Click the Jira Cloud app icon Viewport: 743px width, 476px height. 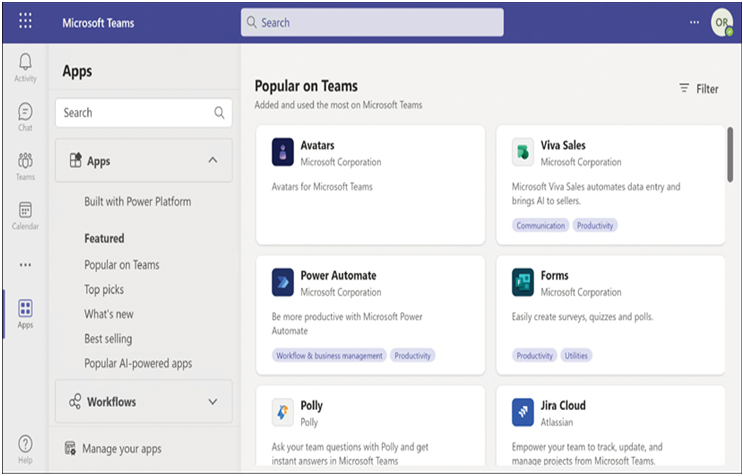pos(523,413)
